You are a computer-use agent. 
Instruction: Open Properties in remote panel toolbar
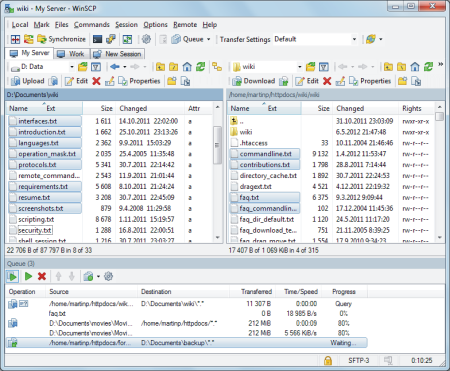point(370,81)
